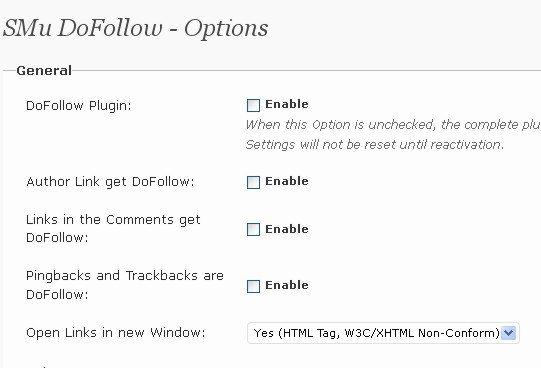Click the Enable label beside DoFollow Plugin

point(287,104)
